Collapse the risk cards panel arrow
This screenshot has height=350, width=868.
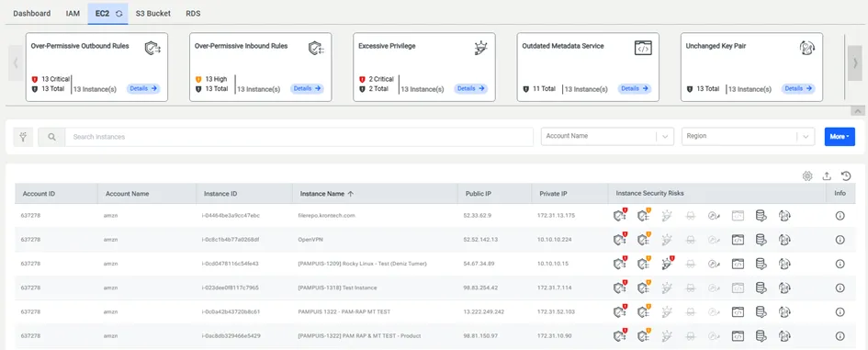858,111
